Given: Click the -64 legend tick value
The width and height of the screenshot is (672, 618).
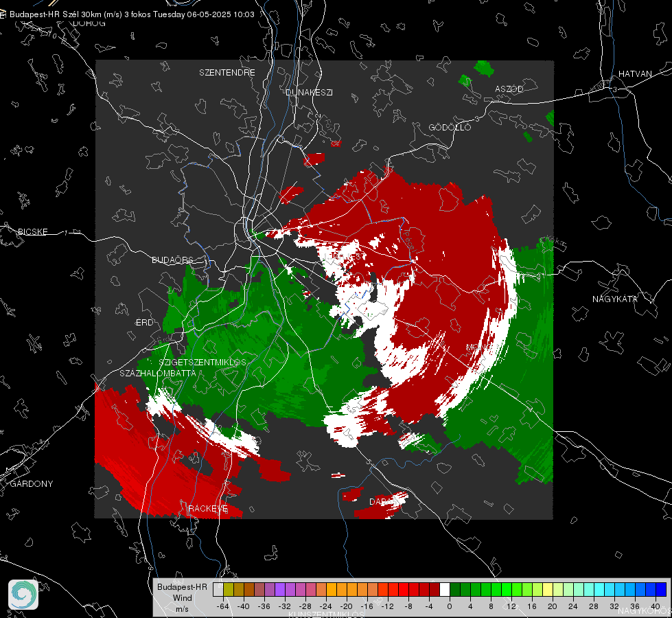Looking at the screenshot, I should tap(223, 606).
